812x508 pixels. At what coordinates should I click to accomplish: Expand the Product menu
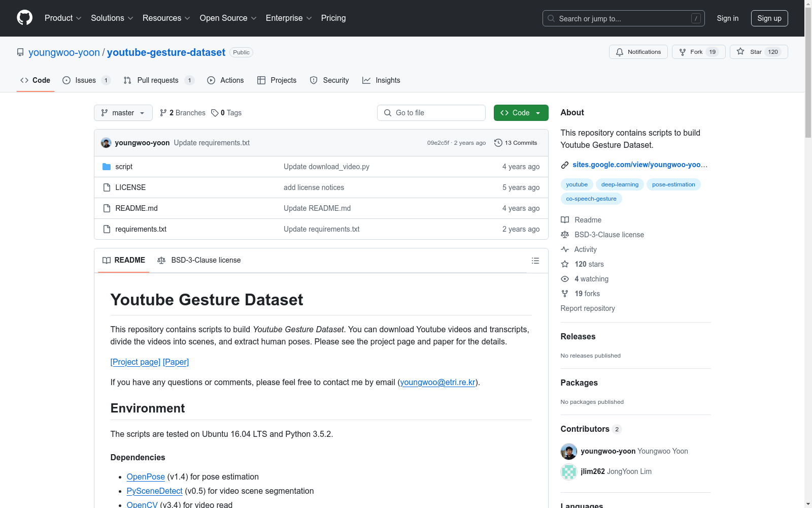click(63, 18)
